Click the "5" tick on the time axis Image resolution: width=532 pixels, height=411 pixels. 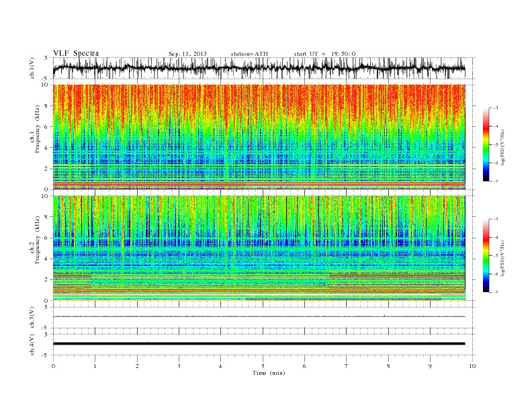[263, 366]
